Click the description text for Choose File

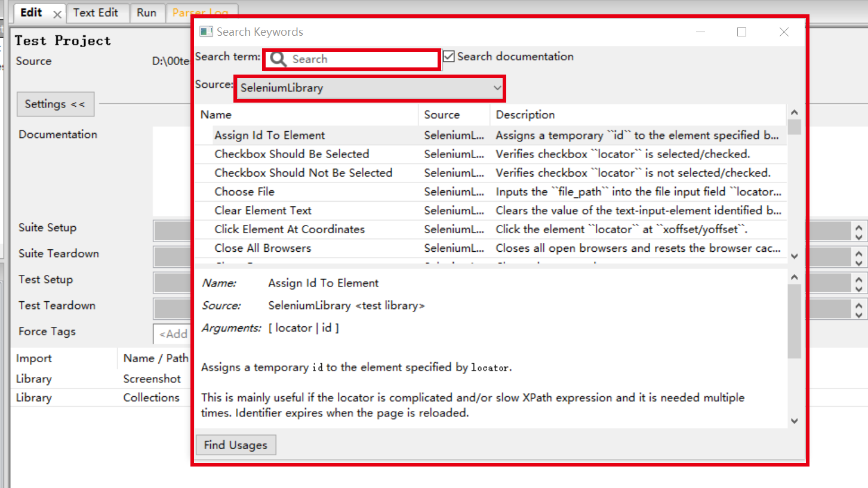(638, 192)
